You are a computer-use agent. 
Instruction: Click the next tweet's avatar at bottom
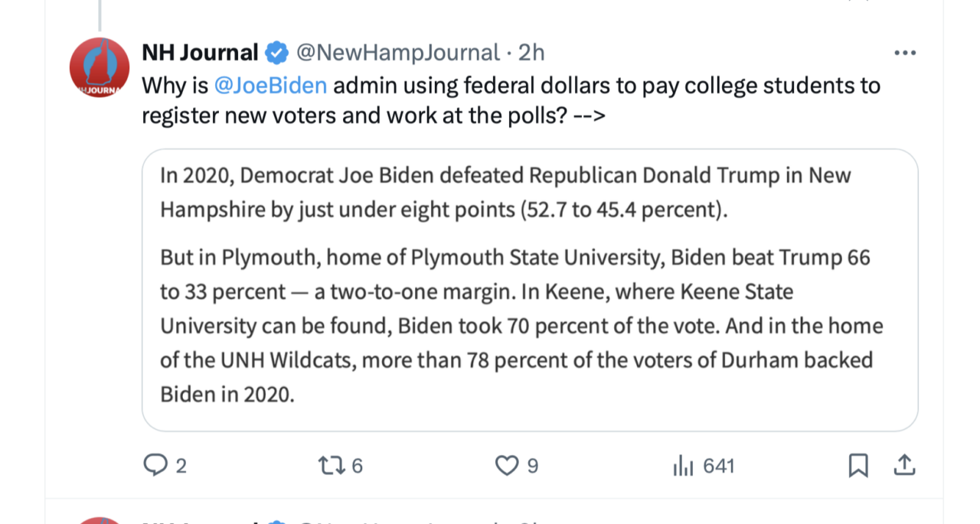pyautogui.click(x=100, y=520)
